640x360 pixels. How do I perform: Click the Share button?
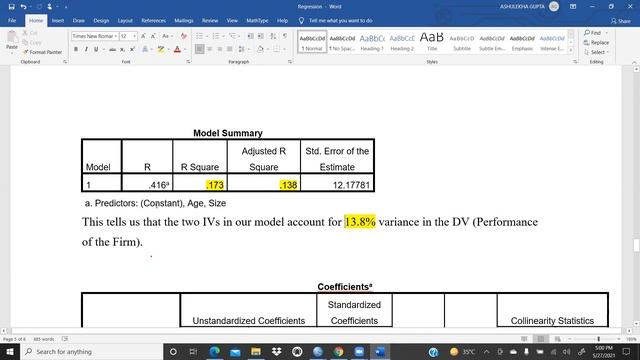pos(620,21)
